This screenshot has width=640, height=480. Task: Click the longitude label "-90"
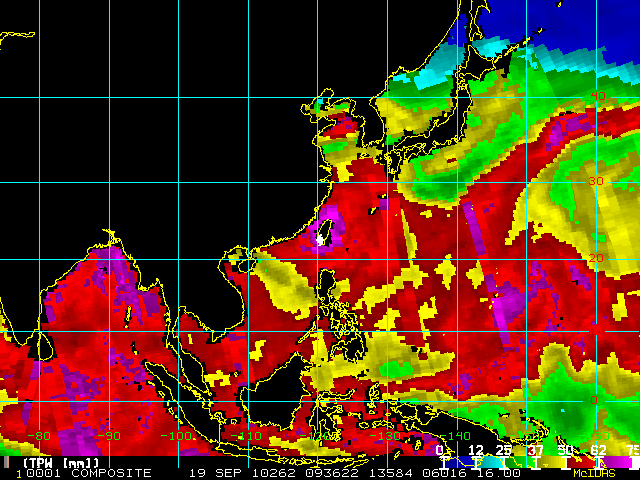[109, 436]
